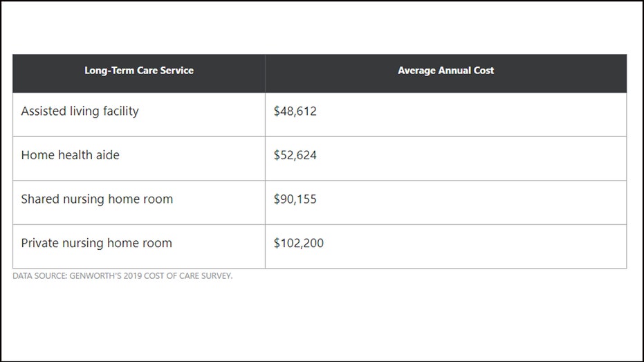Select the Private nursing home room cell
Viewport: 644px width, 362px height.
[x=139, y=246]
